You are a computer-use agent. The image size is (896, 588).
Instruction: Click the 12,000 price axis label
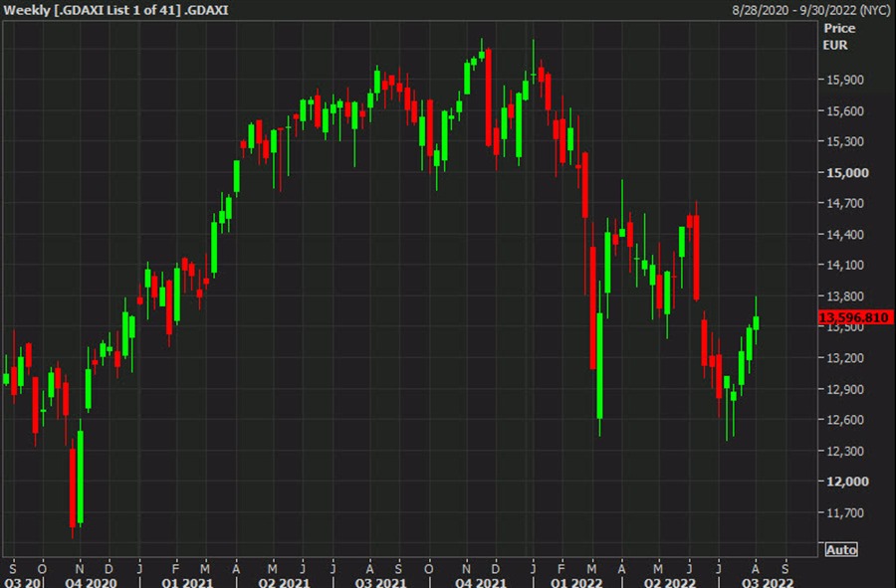pyautogui.click(x=847, y=482)
